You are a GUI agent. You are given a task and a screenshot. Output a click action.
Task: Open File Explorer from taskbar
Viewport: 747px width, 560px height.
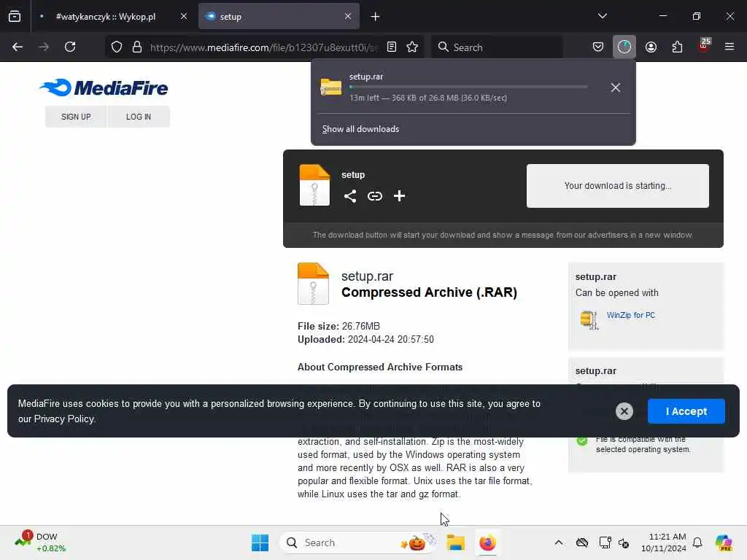click(455, 542)
